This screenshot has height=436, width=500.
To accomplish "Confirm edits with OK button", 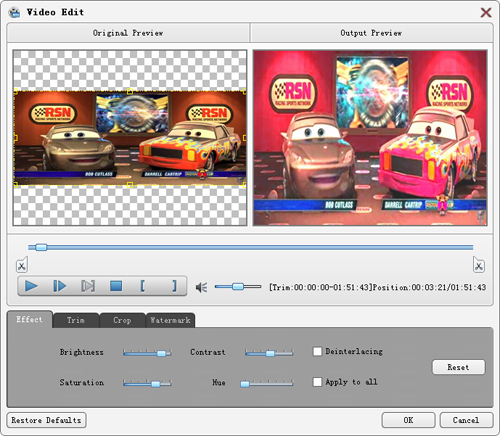I will tap(408, 420).
